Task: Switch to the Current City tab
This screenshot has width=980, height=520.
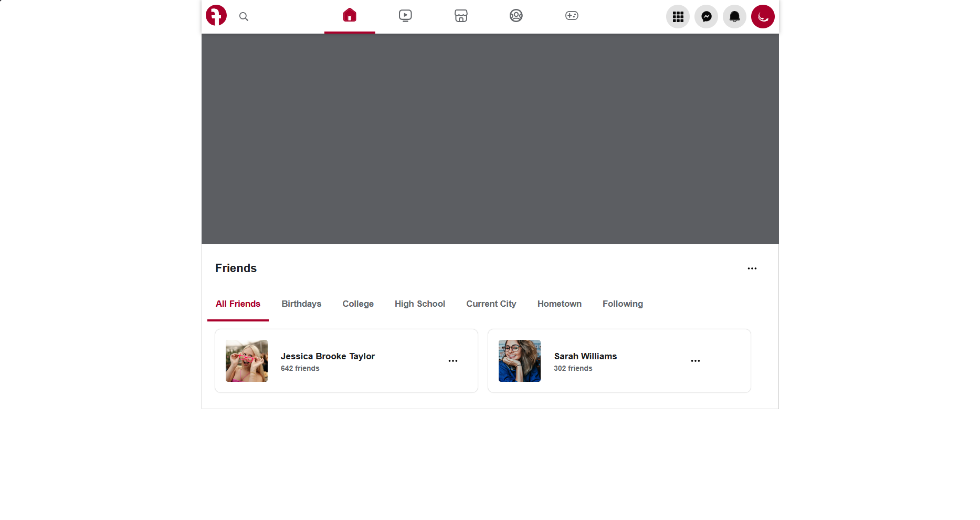Action: coord(491,304)
